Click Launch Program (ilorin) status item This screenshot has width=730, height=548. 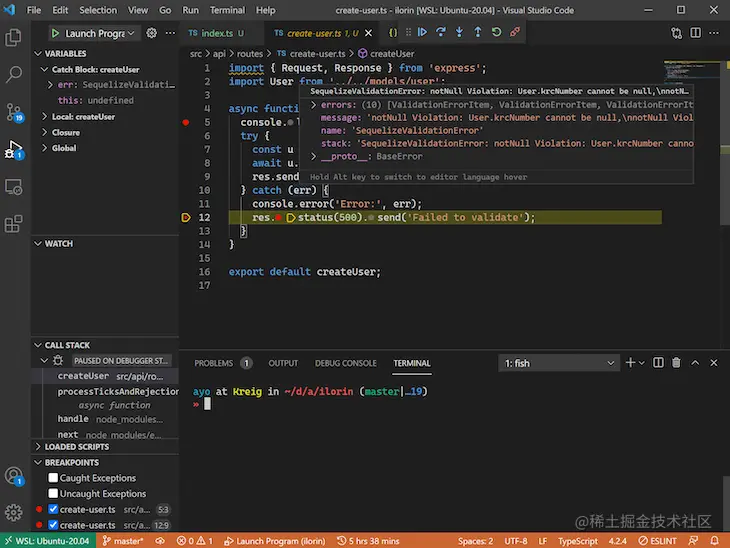275,541
